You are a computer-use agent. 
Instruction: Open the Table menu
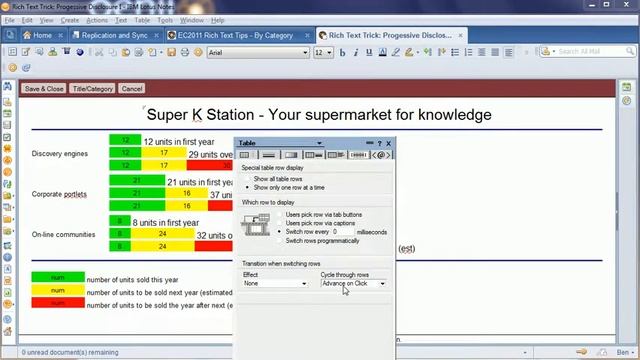[142, 20]
